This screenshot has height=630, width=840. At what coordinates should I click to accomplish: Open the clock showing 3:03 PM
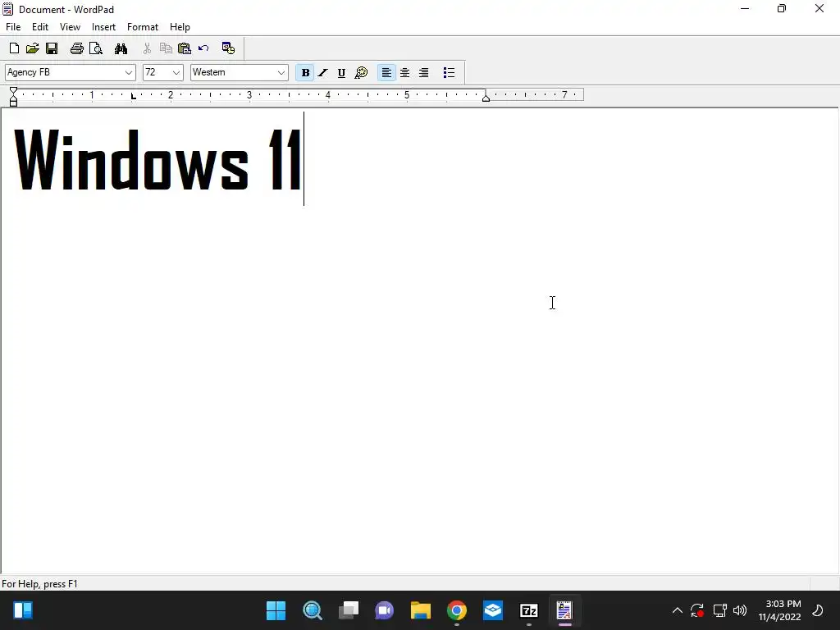[x=779, y=610]
